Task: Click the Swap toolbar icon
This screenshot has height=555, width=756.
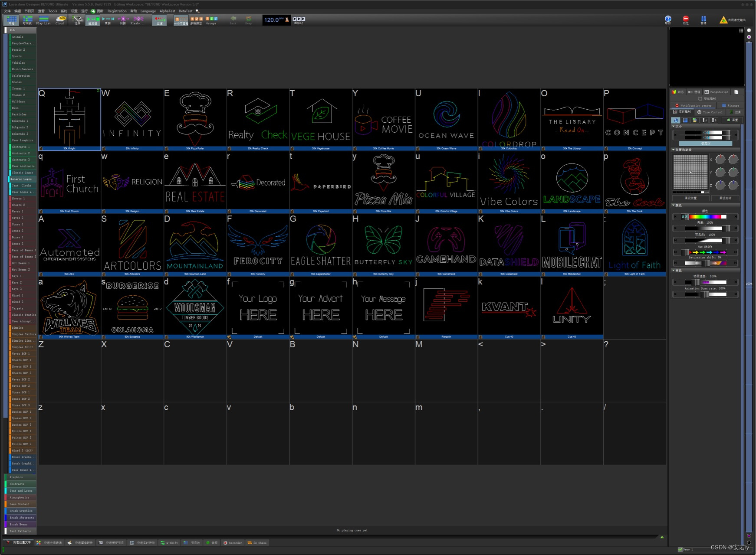Action: tap(248, 20)
